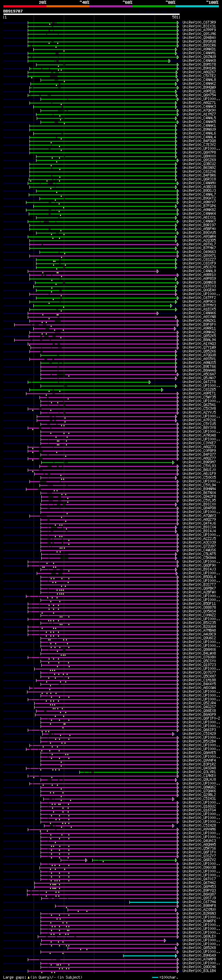The image size is (222, 980).
Task: Click hit name UniRef100_A9PET1
Action: tap(199, 394)
